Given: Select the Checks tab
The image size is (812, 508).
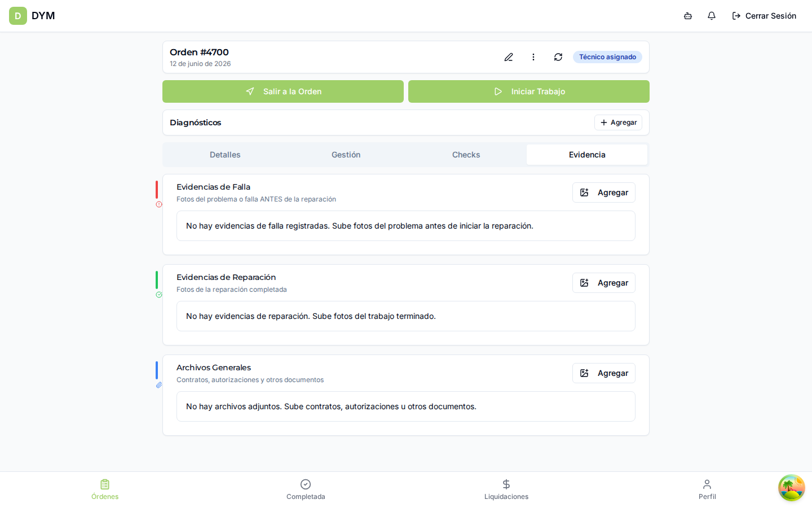Looking at the screenshot, I should pos(466,155).
